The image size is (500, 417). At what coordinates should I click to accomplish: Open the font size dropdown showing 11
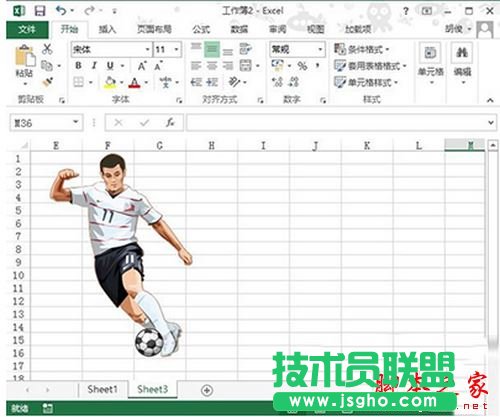click(x=176, y=50)
